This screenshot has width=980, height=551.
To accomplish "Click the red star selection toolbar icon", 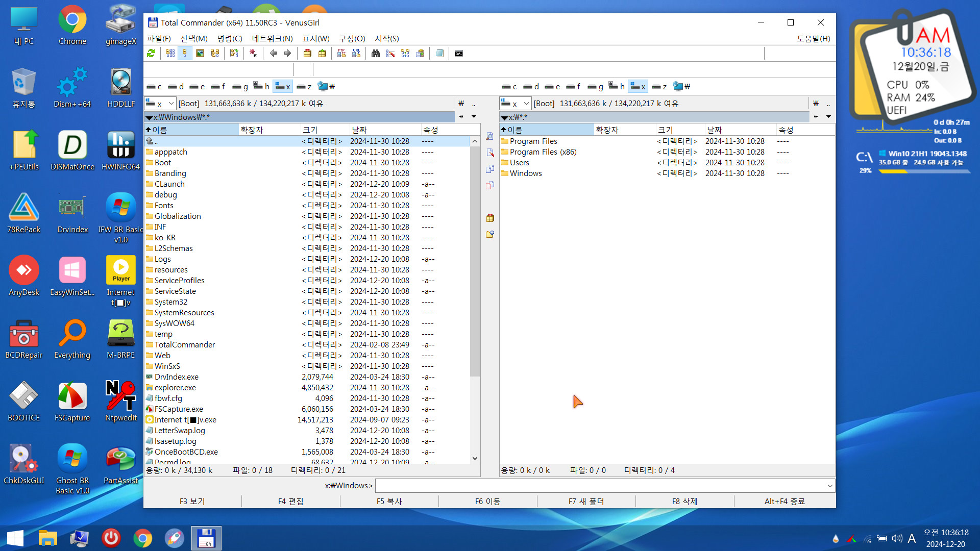I will pyautogui.click(x=253, y=53).
